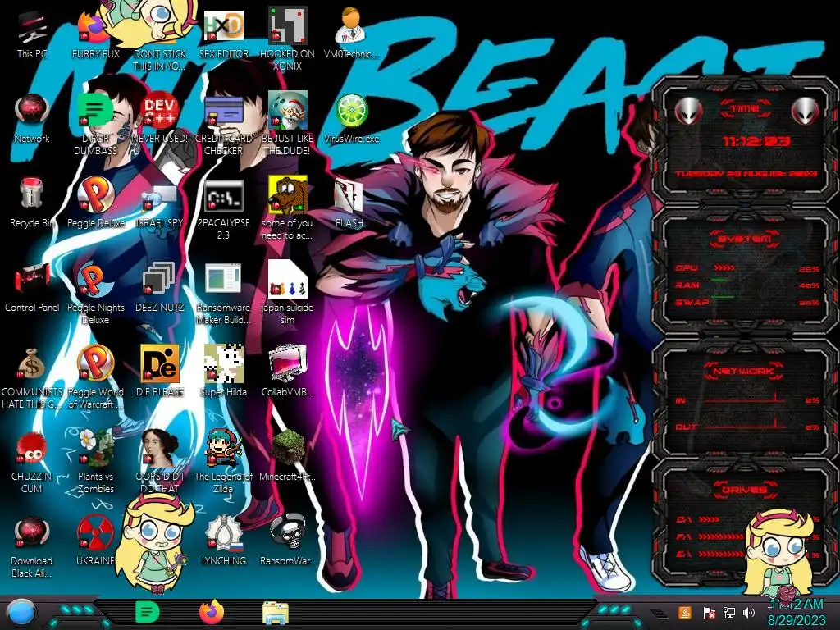Open the HxD hex editor shortcut
Viewport: 840px width, 630px height.
coord(223,25)
